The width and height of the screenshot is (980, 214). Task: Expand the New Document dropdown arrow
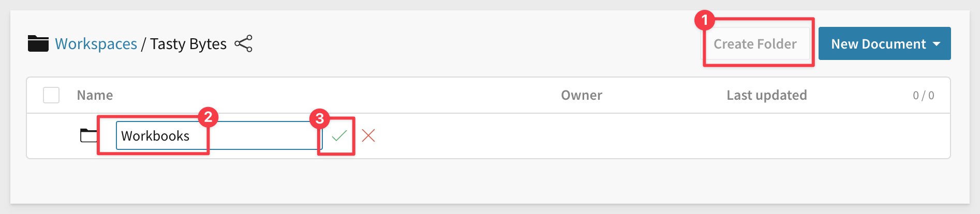[937, 44]
